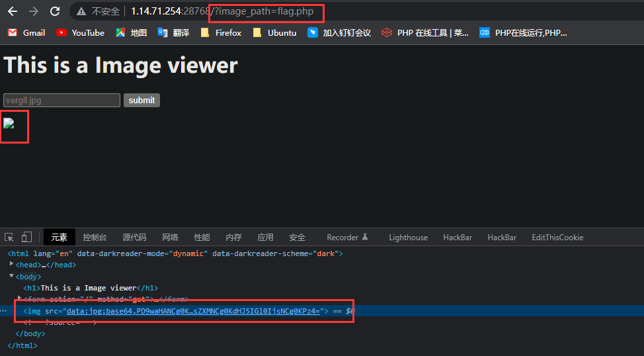
Task: Open the Gmail bookmark
Action: (x=26, y=32)
